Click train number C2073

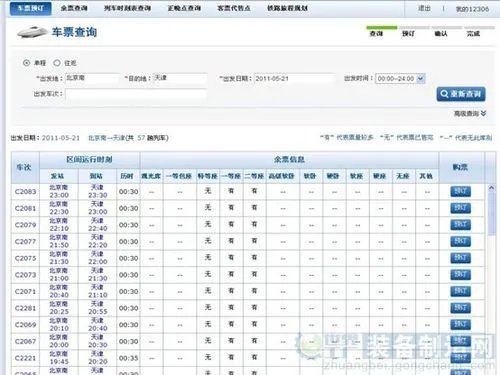pyautogui.click(x=25, y=275)
